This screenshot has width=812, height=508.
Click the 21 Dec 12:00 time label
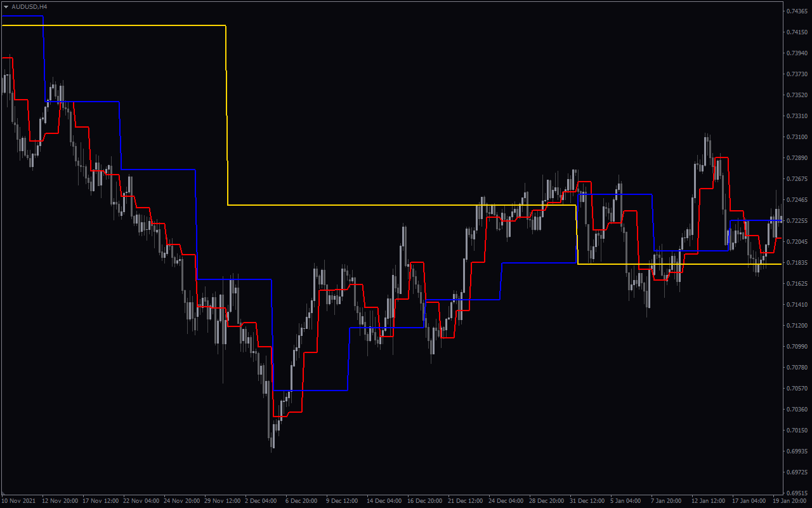tap(466, 501)
